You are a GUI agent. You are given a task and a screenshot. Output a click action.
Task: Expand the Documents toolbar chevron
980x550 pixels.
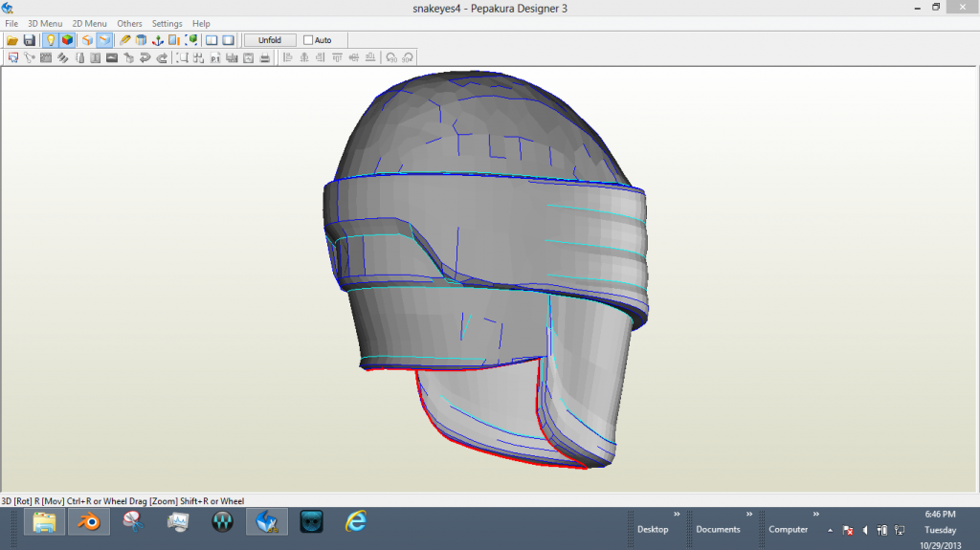[748, 514]
